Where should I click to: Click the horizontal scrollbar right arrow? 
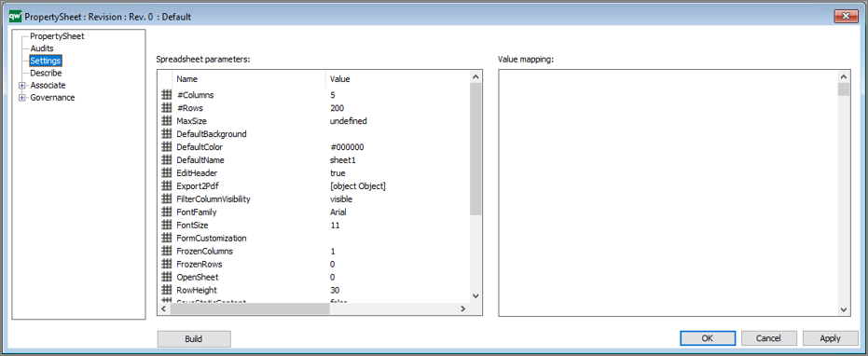coord(462,308)
